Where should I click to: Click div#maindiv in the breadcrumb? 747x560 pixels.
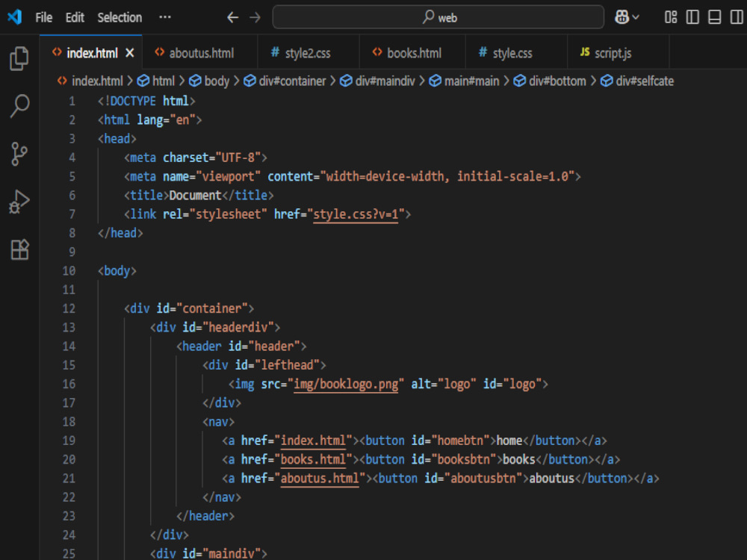click(x=385, y=81)
